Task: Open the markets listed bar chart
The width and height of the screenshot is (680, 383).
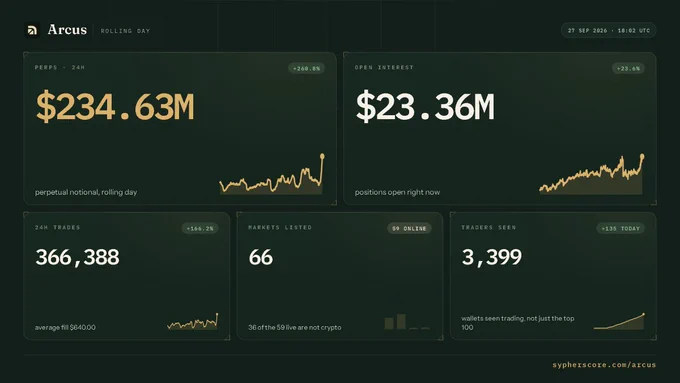Action: click(407, 322)
